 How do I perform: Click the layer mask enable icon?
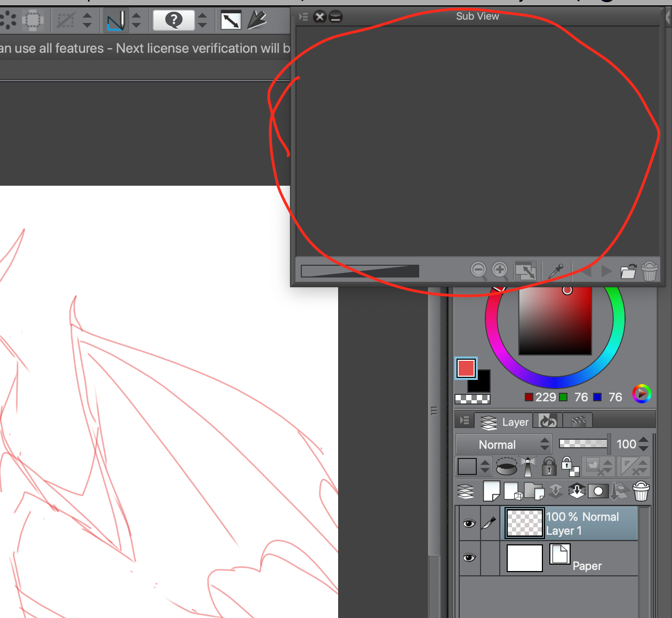point(597,466)
